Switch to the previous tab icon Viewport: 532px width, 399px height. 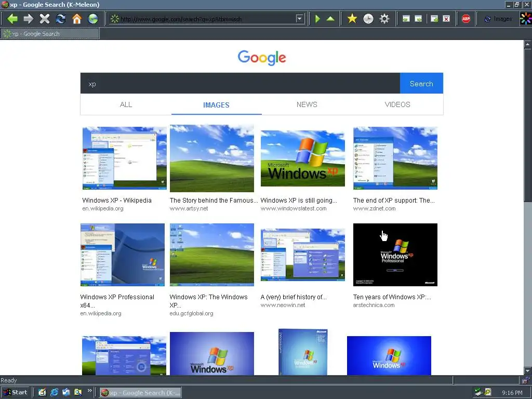coord(406,19)
